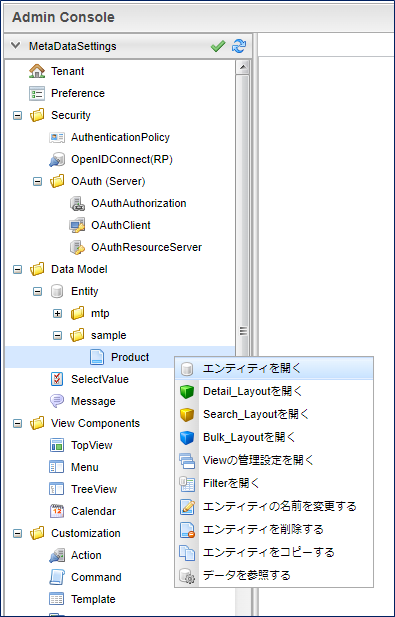This screenshot has width=395, height=617.
Task: Click the tree scrollbar up arrow
Action: tap(243, 67)
